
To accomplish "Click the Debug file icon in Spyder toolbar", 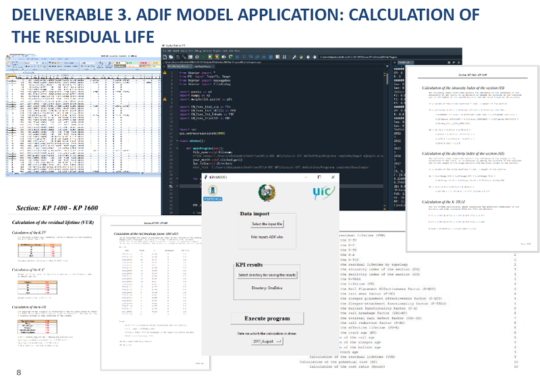I will click(x=237, y=57).
